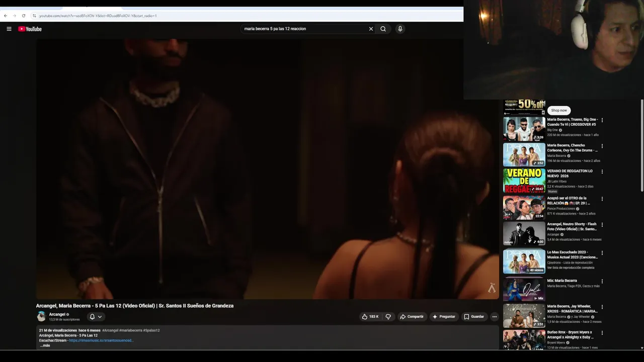
Task: Click Big One channel name
Action: 552,130
